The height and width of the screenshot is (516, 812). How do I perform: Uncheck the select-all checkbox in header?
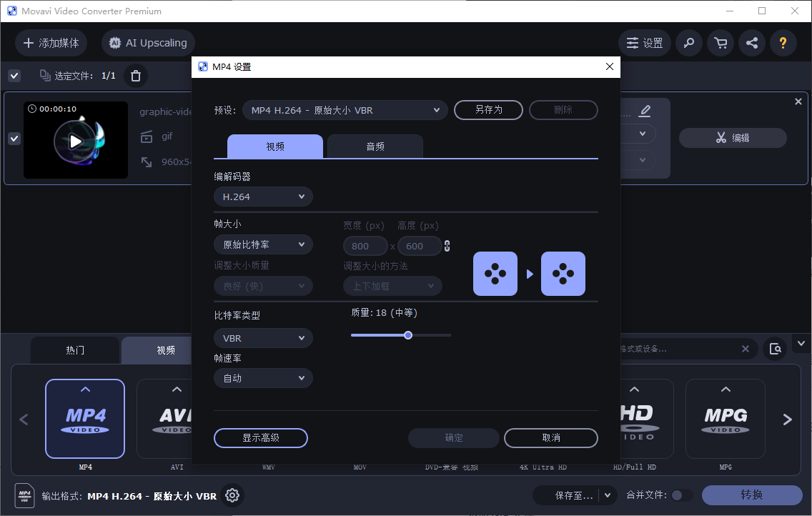[x=14, y=75]
